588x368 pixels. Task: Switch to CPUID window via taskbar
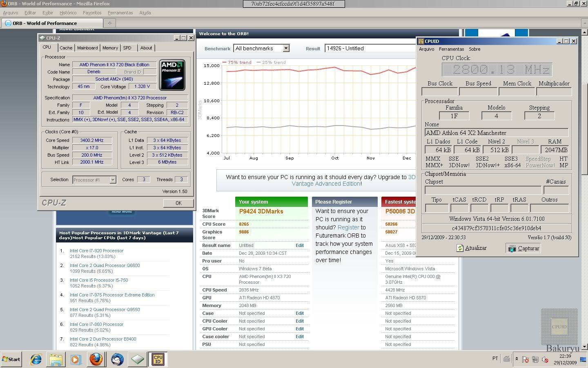tap(158, 359)
